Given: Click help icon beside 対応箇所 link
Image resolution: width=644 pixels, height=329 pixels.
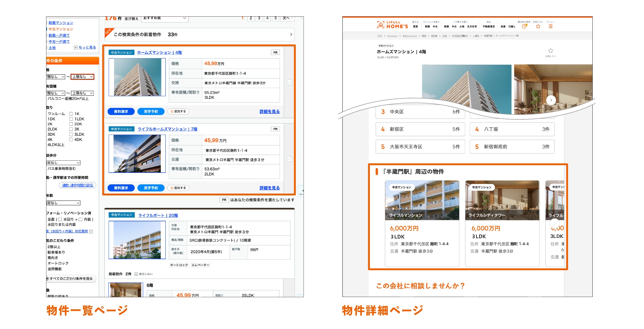Looking at the screenshot, I should coord(91,231).
